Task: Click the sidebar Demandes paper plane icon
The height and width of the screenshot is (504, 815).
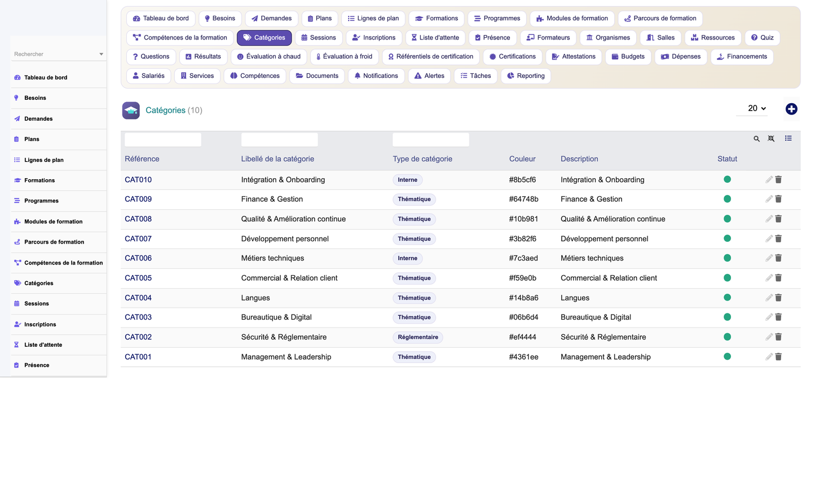Action: [17, 118]
